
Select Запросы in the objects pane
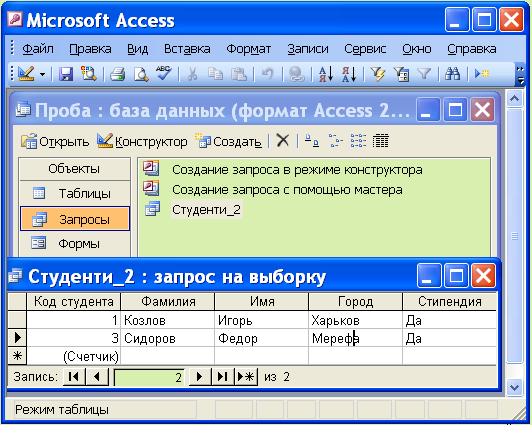[x=75, y=219]
